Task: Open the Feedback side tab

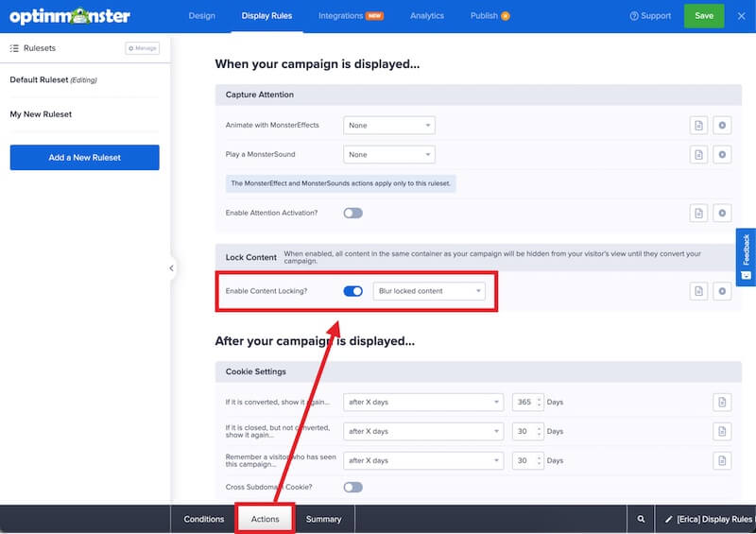Action: pyautogui.click(x=746, y=257)
